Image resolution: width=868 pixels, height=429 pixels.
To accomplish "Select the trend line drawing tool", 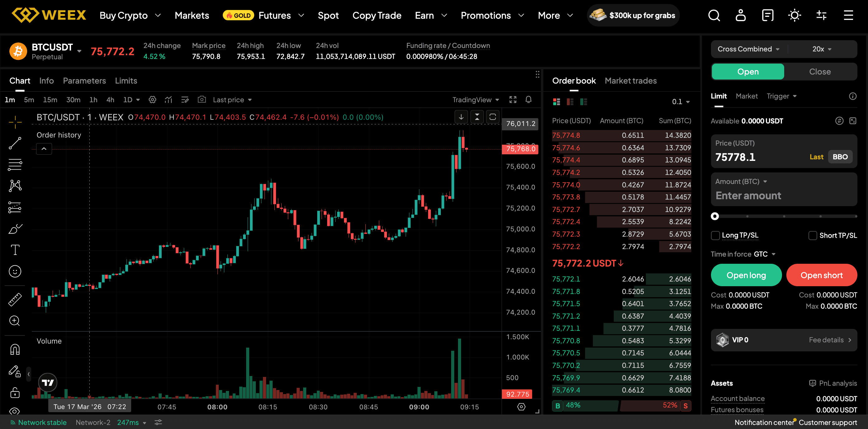I will tap(15, 143).
